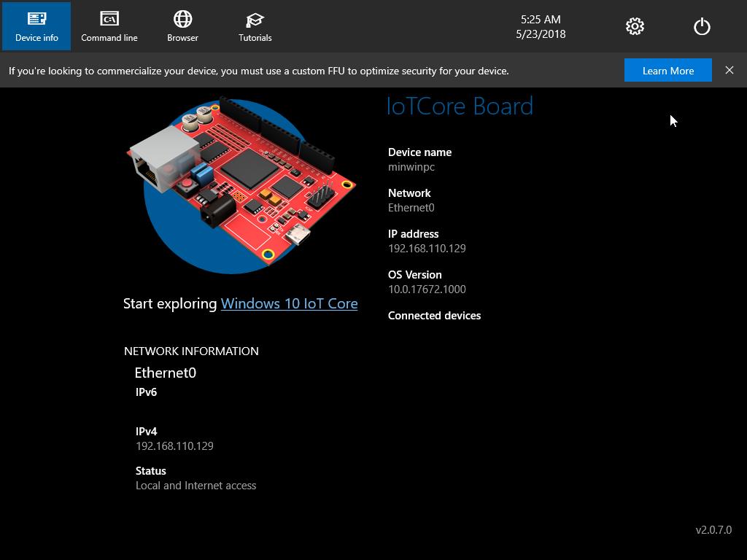The image size is (747, 560).
Task: Open the Tutorials tab
Action: [x=255, y=26]
